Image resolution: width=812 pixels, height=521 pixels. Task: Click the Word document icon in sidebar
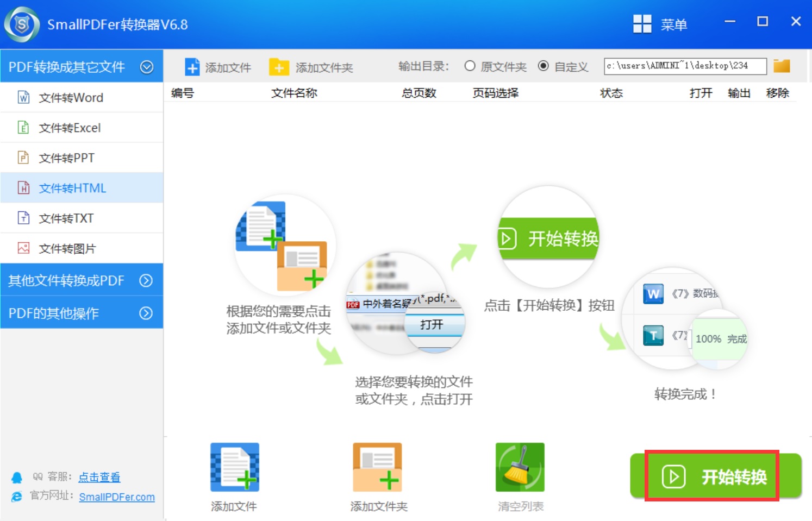(23, 97)
